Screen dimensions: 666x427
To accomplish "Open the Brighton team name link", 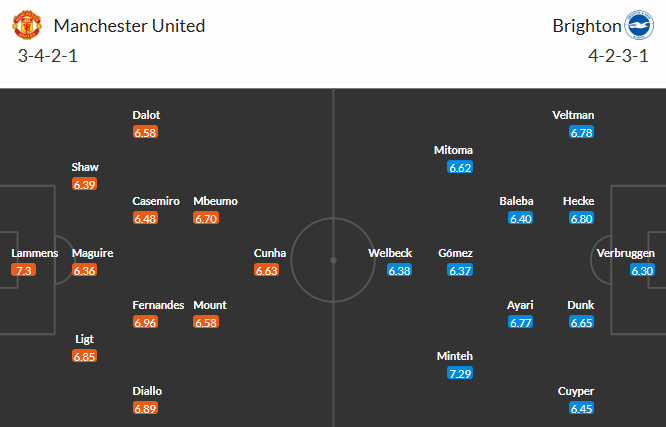I will [x=585, y=25].
